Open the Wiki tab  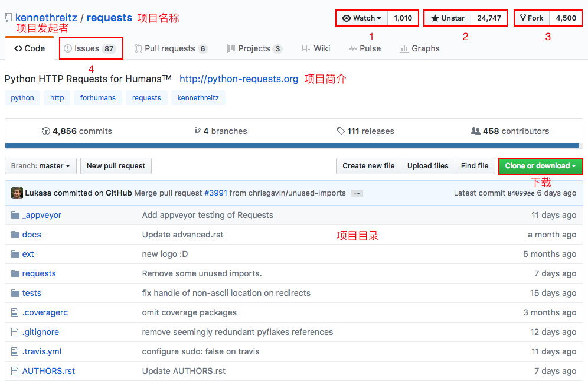[316, 48]
